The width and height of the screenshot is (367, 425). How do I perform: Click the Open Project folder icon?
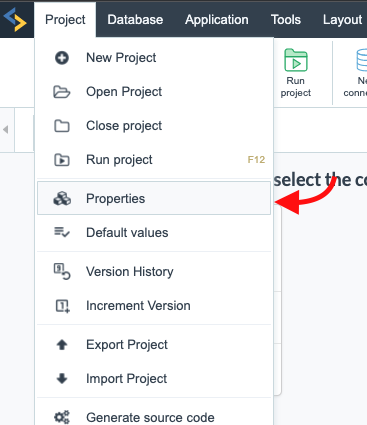[x=62, y=92]
